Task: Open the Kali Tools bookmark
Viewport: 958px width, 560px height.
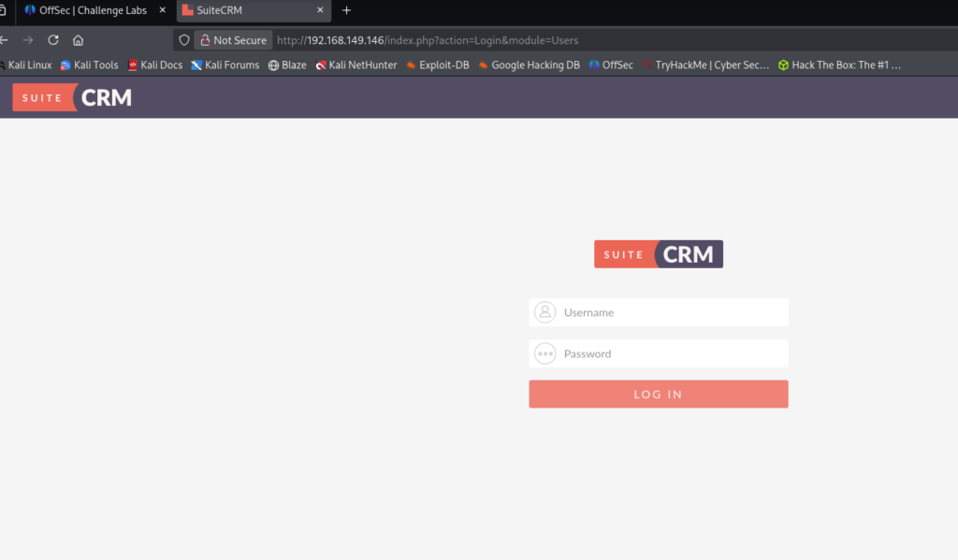Action: click(x=90, y=65)
